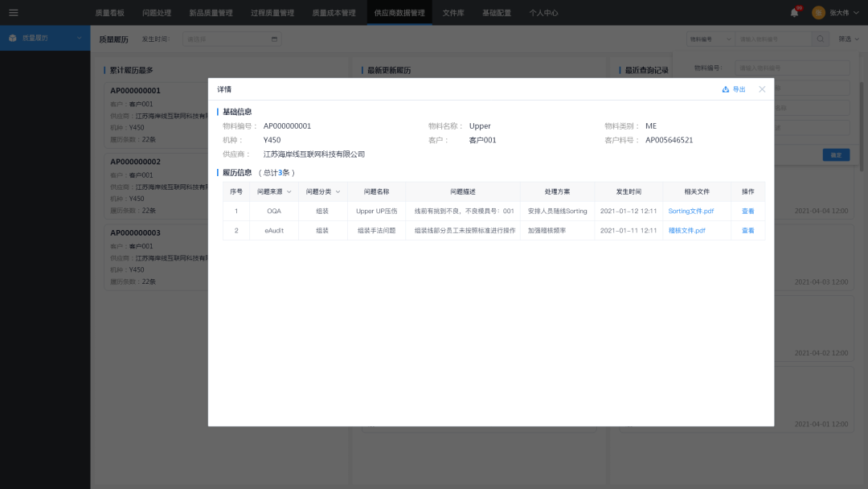Collapse the 质量履历 sidebar menu chevron
The image size is (868, 489).
(x=79, y=39)
